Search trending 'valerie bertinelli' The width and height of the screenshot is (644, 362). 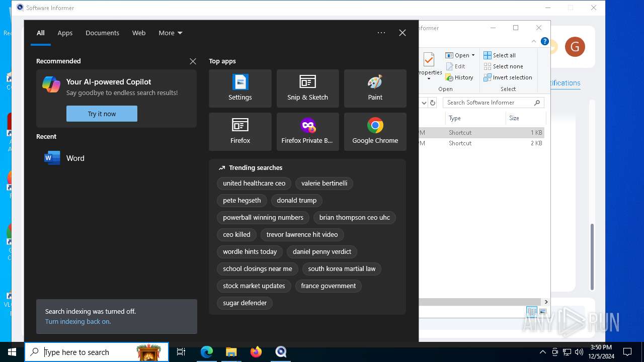[325, 184]
